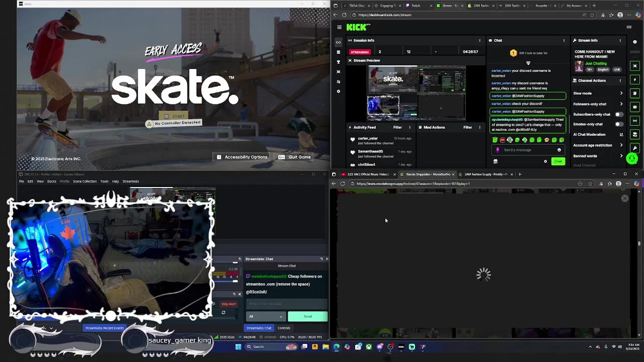
Task: Click the refresh icon in Streamlabs events panel
Action: [x=223, y=313]
